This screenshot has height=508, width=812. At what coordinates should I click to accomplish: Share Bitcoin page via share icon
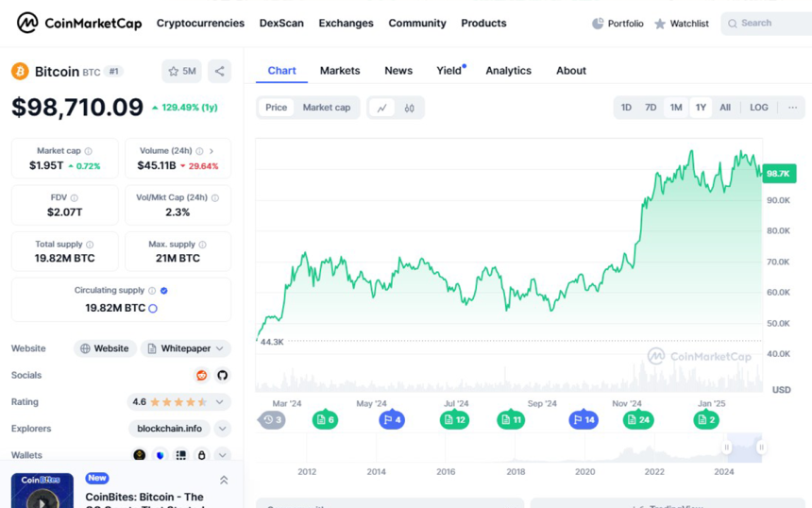coord(219,71)
